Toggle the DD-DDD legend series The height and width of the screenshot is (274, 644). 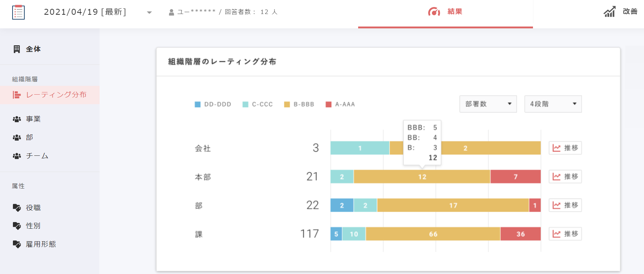pos(213,104)
